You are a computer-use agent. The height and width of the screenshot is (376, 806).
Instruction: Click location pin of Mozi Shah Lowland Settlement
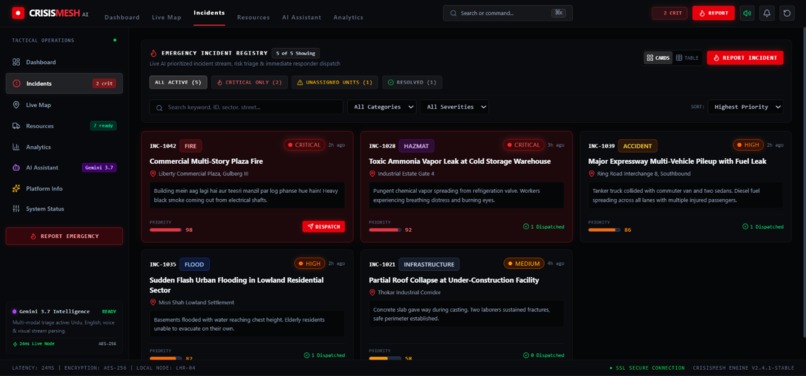(153, 302)
